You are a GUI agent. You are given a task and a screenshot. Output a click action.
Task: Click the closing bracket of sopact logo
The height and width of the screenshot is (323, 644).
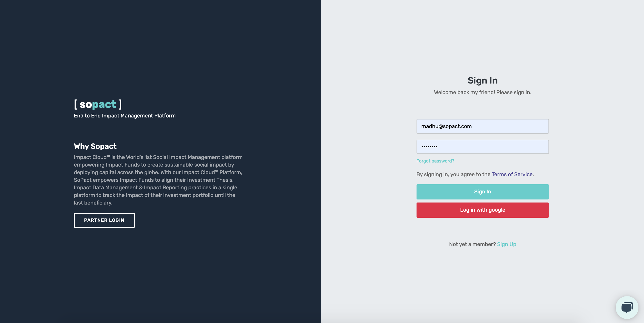pos(120,104)
